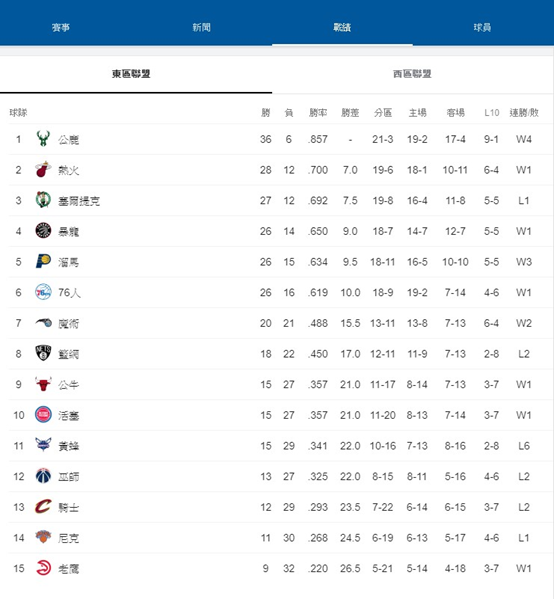554x599 pixels.
Task: Click the Chicago Bulls team logo
Action: click(x=43, y=384)
